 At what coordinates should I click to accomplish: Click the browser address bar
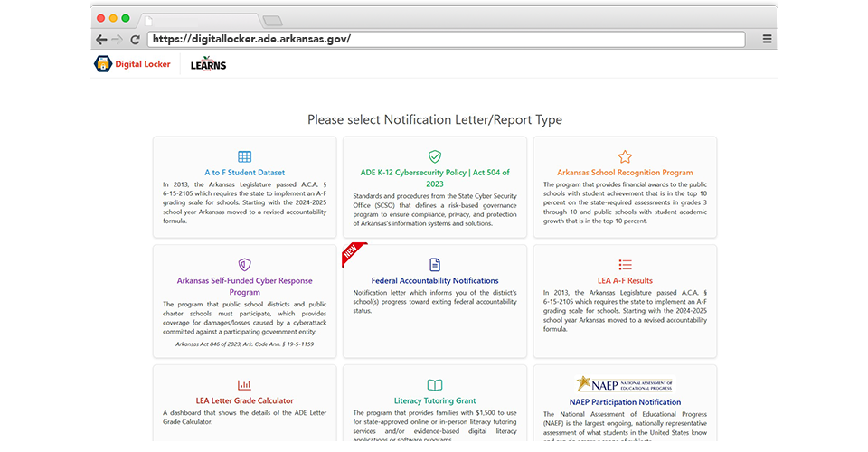(x=447, y=39)
